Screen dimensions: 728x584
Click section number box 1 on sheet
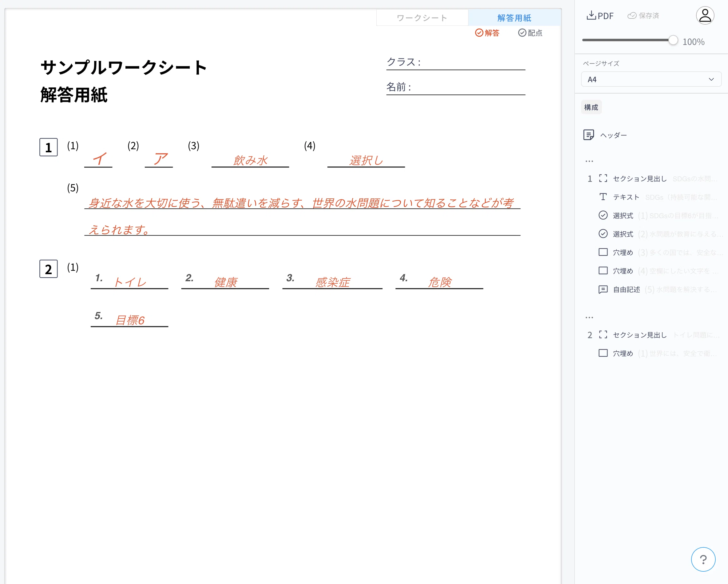[x=48, y=147]
